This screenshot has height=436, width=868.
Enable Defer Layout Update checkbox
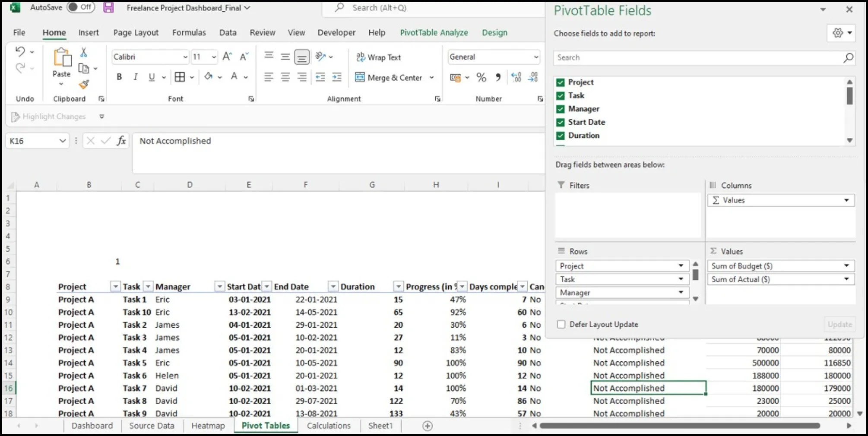coord(561,324)
